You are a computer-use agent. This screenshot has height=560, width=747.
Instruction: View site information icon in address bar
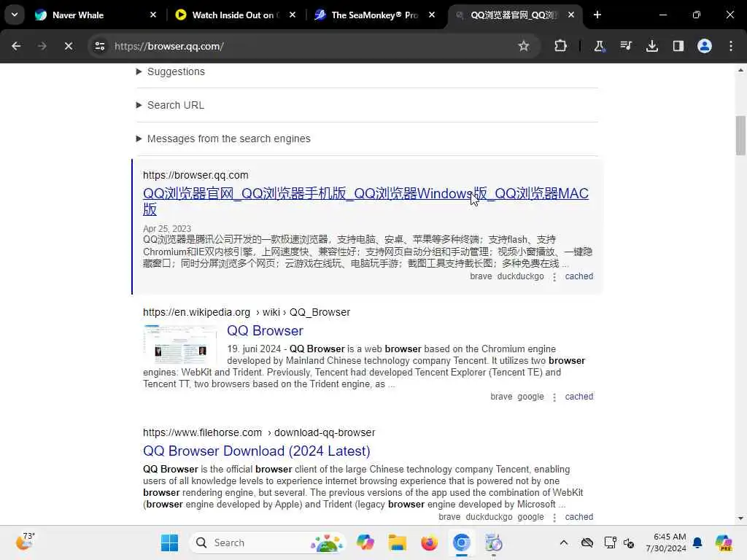[x=99, y=46]
